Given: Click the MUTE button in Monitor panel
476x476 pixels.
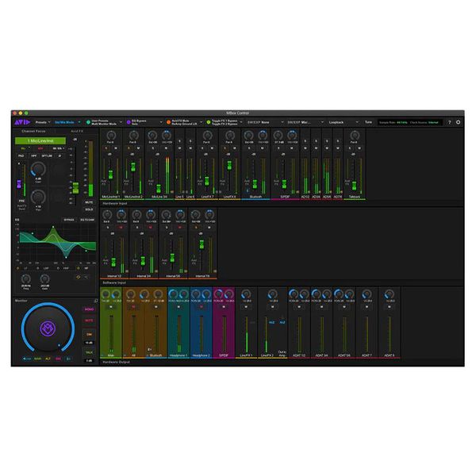Looking at the screenshot, I should coord(89,321).
